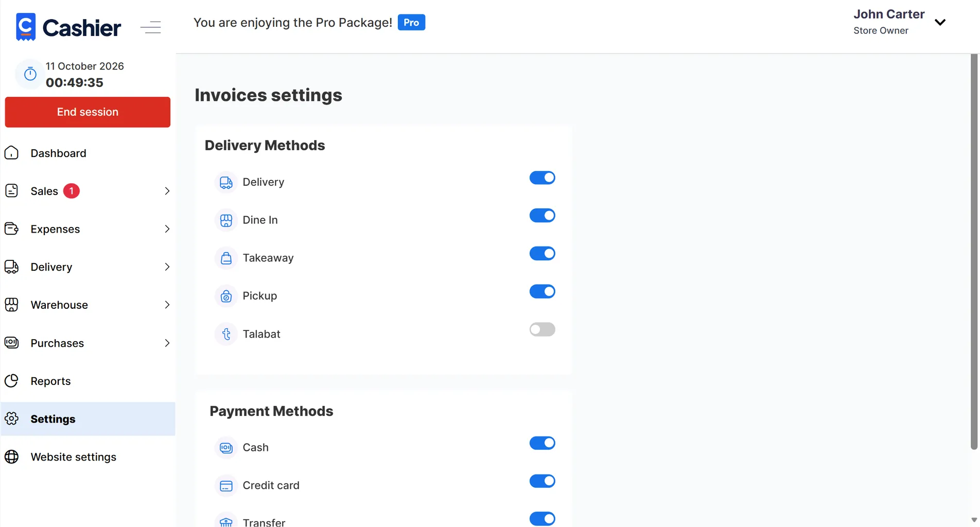This screenshot has height=527, width=980.
Task: Open Purchases in the sidebar
Action: pyautogui.click(x=87, y=343)
